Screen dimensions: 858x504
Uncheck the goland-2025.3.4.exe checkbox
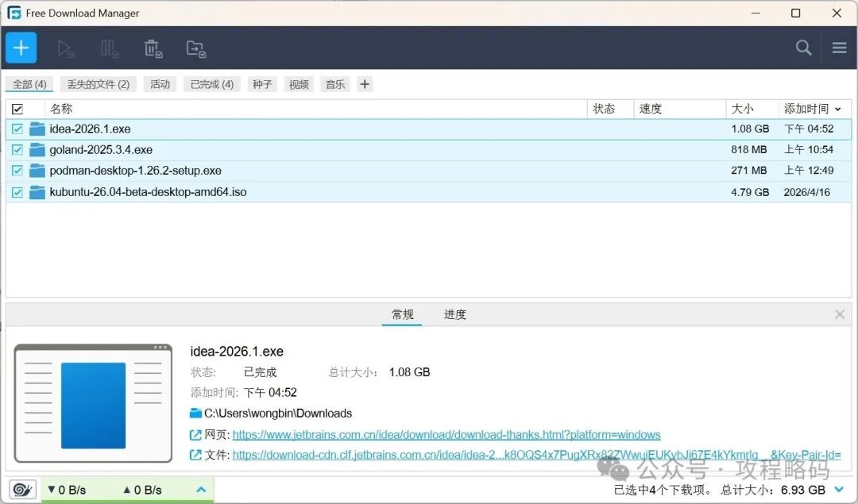[17, 150]
